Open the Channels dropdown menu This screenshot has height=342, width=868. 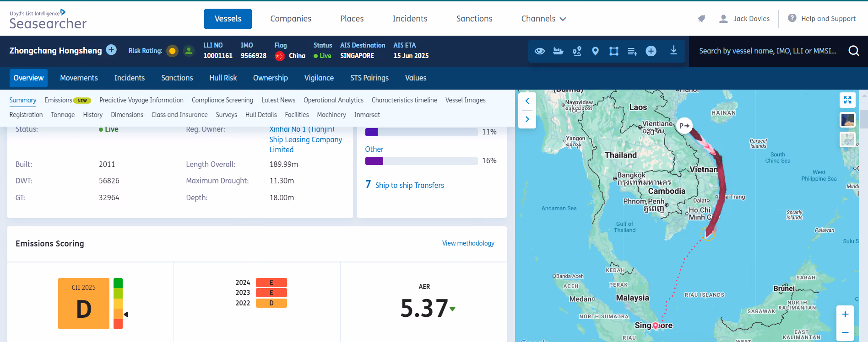click(x=543, y=19)
